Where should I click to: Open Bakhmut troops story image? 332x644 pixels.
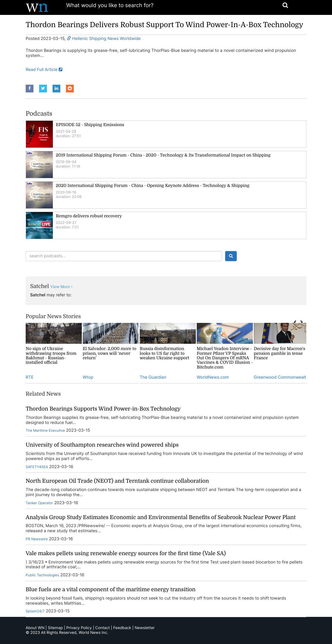54,333
